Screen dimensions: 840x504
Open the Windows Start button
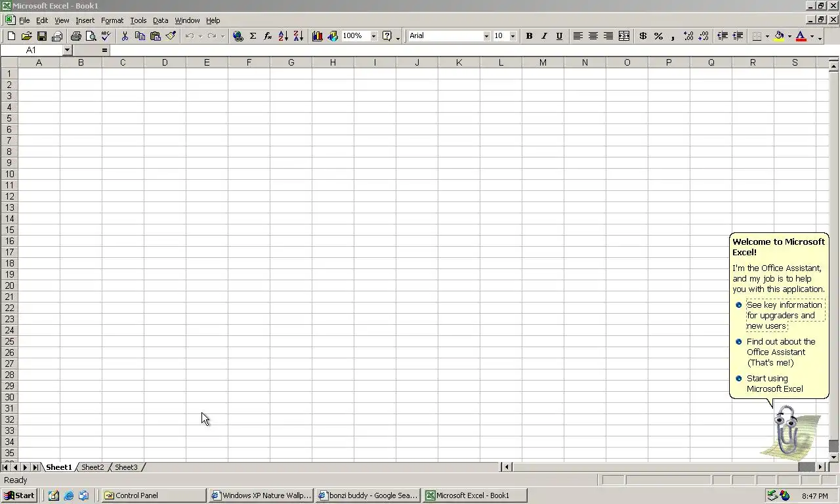click(19, 495)
